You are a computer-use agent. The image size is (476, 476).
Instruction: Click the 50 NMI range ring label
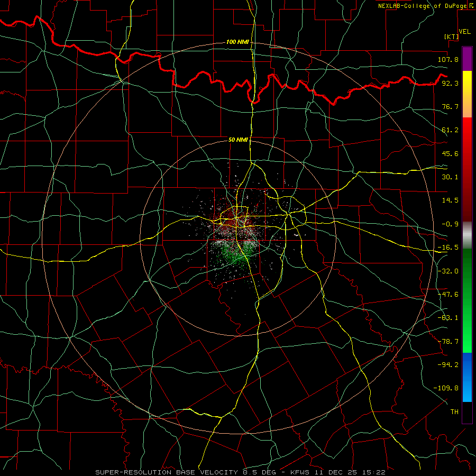click(x=238, y=140)
